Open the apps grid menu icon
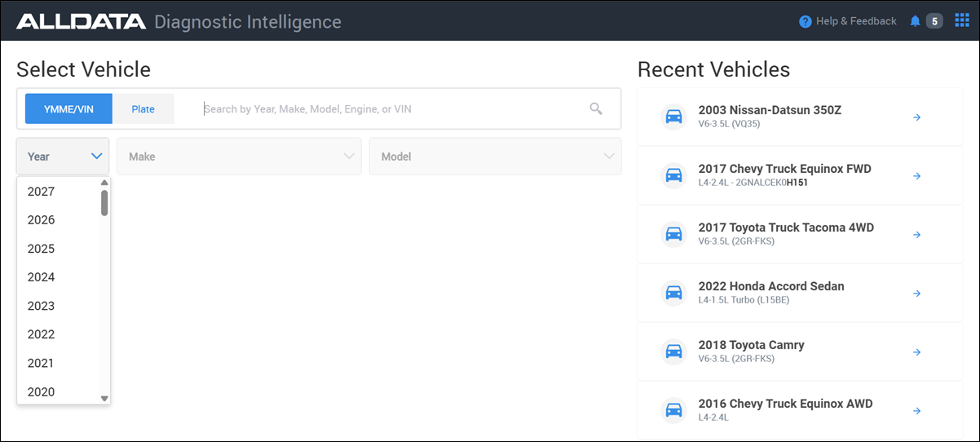 pos(962,20)
